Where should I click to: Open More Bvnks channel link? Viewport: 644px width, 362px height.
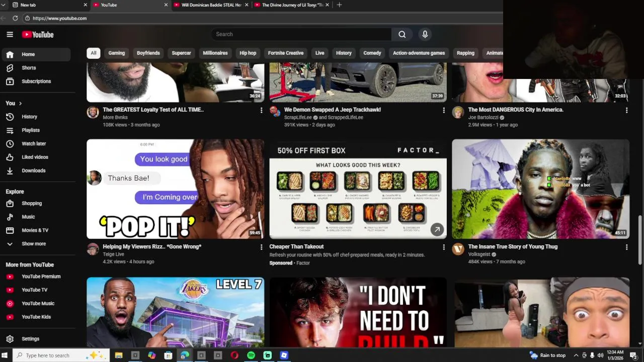pos(115,117)
